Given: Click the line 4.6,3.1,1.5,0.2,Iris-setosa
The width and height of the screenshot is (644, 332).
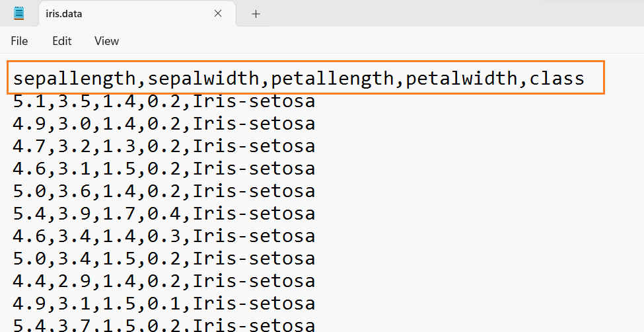Looking at the screenshot, I should [x=164, y=168].
